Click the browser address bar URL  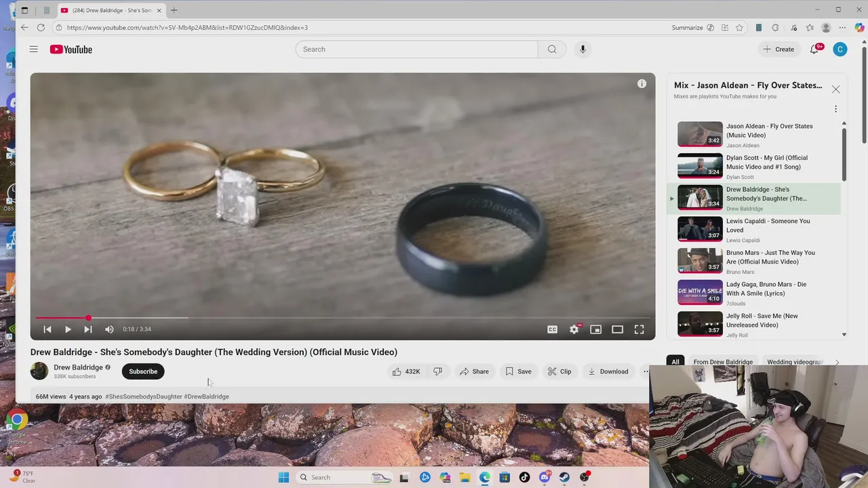tap(187, 28)
